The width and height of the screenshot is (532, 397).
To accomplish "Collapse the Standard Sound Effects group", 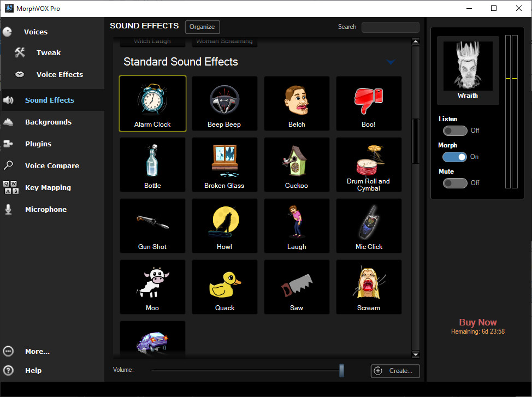I will pyautogui.click(x=391, y=62).
